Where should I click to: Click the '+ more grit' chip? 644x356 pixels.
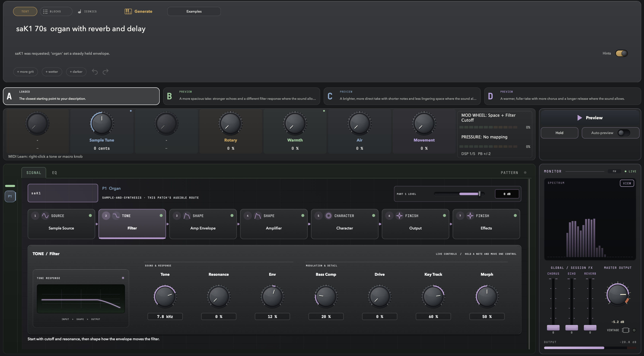click(x=26, y=72)
